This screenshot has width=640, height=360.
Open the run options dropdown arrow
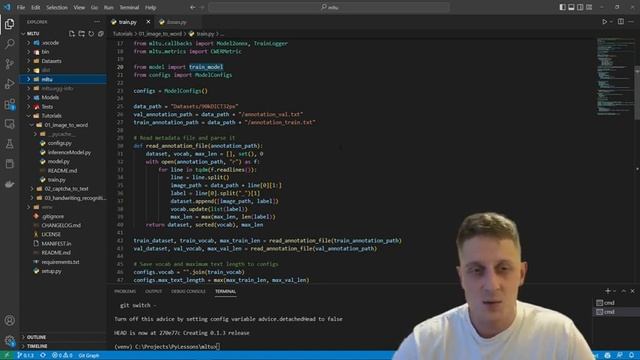click(611, 22)
